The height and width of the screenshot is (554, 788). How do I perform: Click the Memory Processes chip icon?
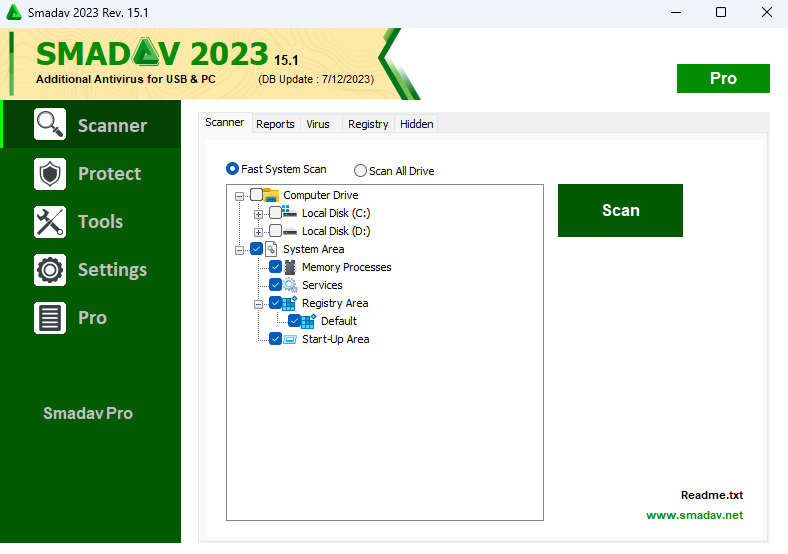click(290, 267)
